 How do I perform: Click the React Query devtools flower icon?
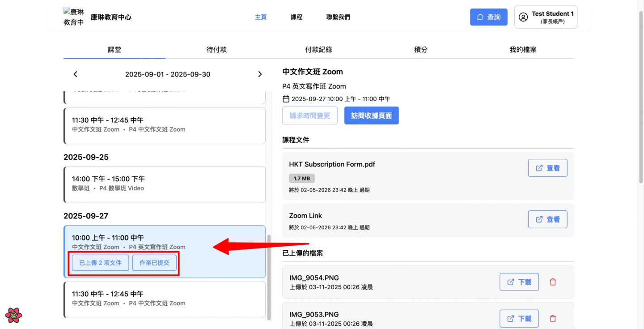[x=14, y=316]
